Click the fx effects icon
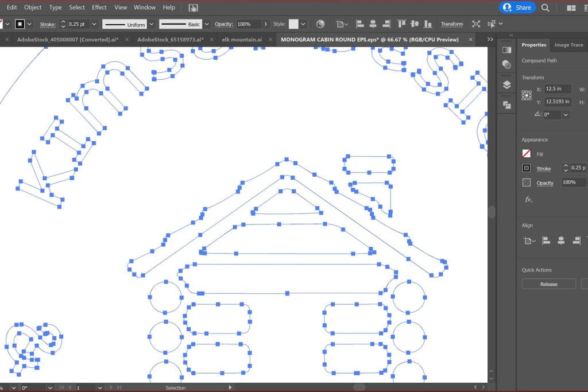 pyautogui.click(x=528, y=200)
